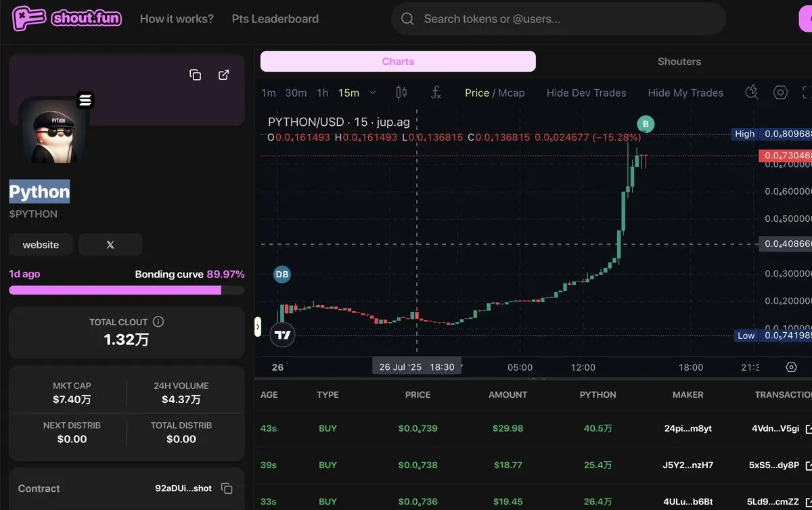Click the 43s age cell
Viewport: 812px width, 510px height.
point(269,428)
